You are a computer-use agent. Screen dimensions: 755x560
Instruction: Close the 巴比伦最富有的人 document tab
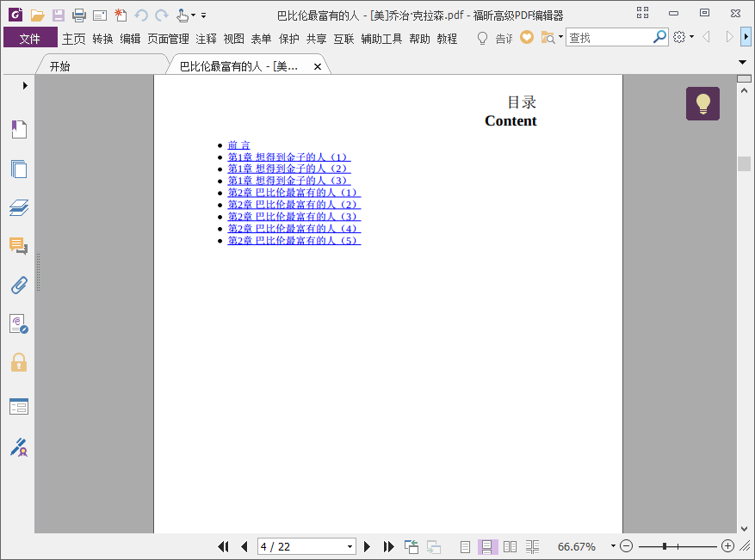[x=318, y=66]
